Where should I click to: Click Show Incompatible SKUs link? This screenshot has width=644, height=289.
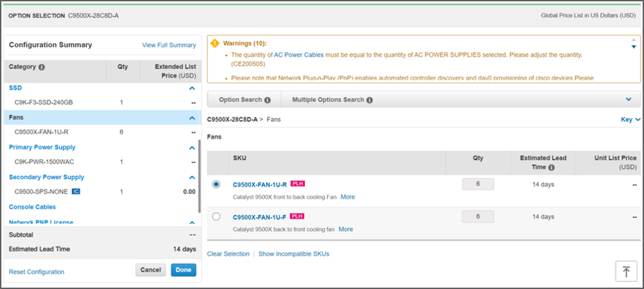(294, 254)
